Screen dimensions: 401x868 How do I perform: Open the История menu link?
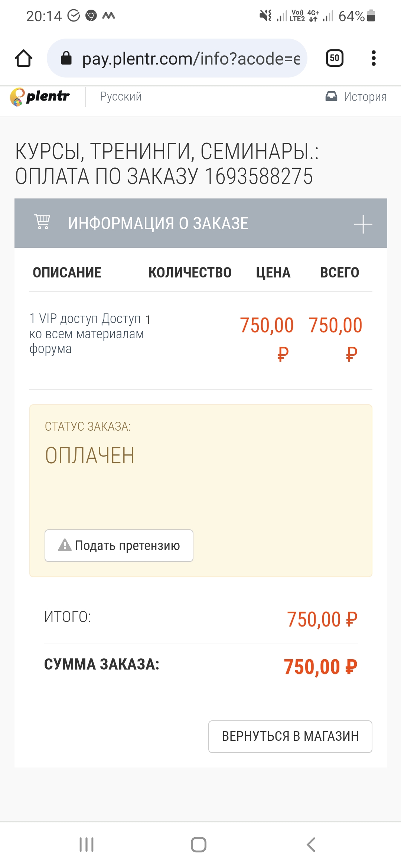click(365, 97)
